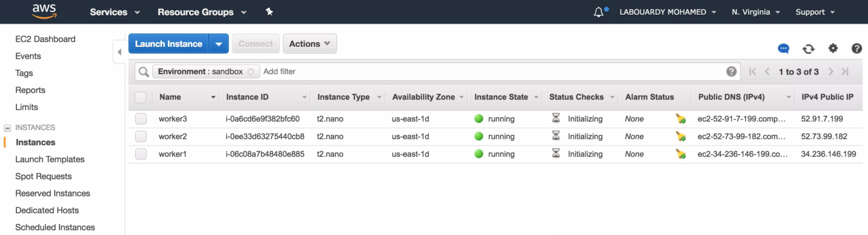This screenshot has height=235, width=868.
Task: Check the worker1 row checkbox
Action: pos(141,154)
